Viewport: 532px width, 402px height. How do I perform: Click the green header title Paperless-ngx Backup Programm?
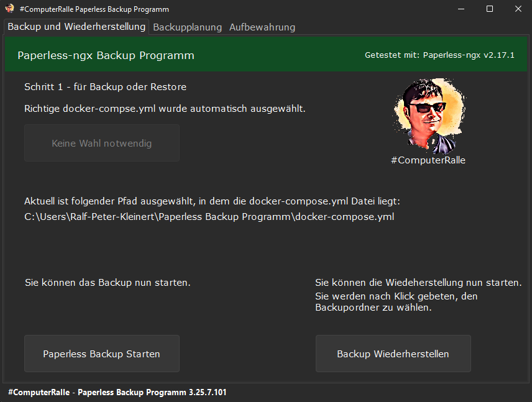[x=106, y=55]
